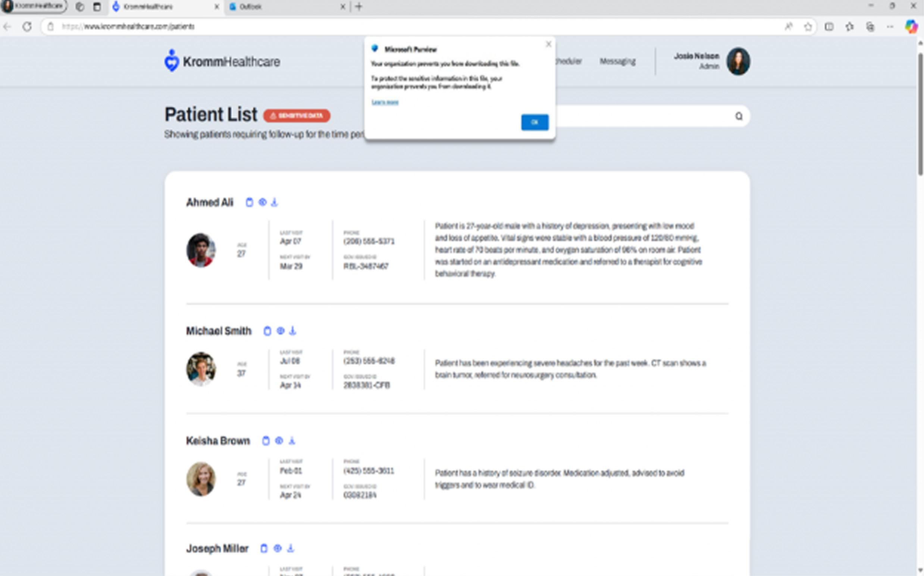Click clipboard copy icon for Keisha Brown
The image size is (924, 576).
coord(266,441)
